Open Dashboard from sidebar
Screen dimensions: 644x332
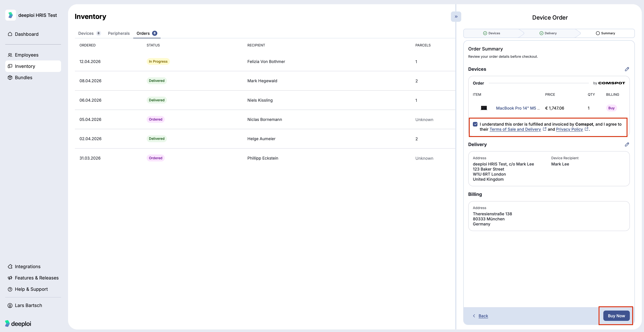pyautogui.click(x=33, y=34)
